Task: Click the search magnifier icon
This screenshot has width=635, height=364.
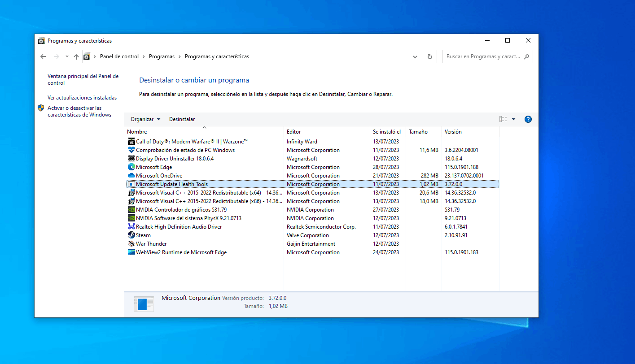Action: [x=527, y=56]
